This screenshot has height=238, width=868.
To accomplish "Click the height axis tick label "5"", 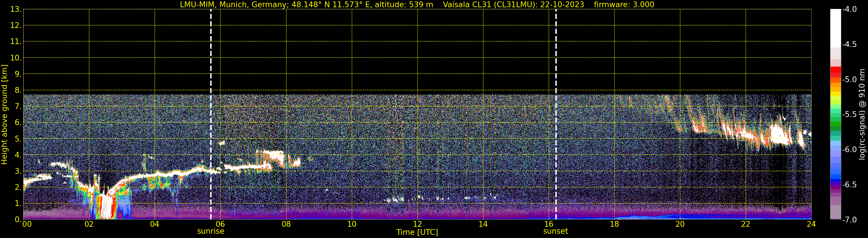I will click(18, 139).
